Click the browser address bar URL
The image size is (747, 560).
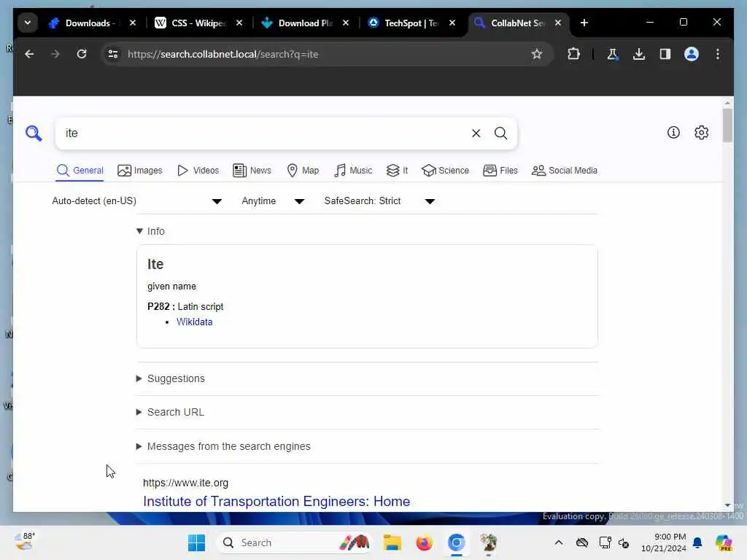(x=223, y=54)
